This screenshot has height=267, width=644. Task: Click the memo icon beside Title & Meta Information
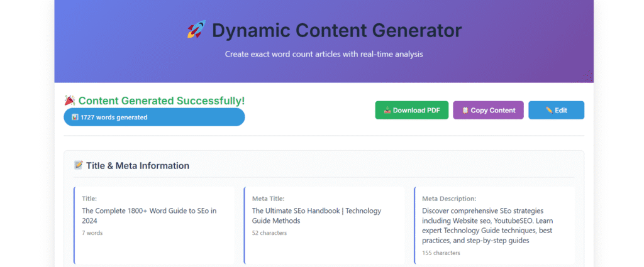coord(79,166)
